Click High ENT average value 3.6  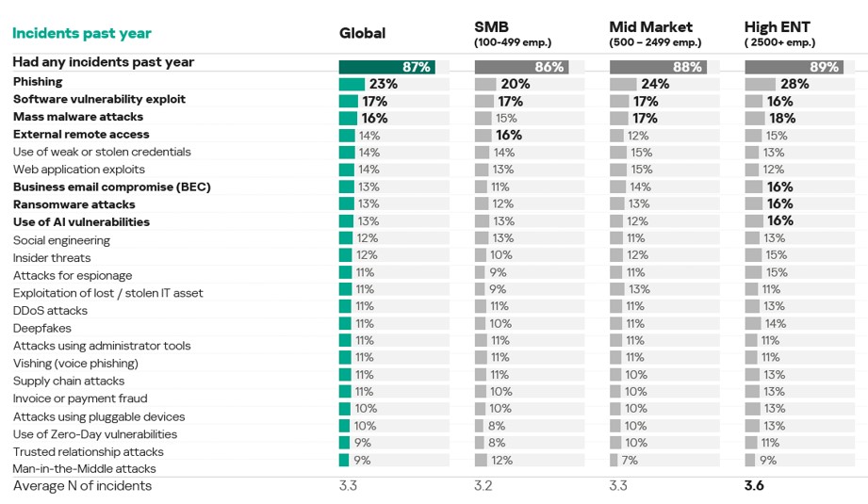pos(754,486)
